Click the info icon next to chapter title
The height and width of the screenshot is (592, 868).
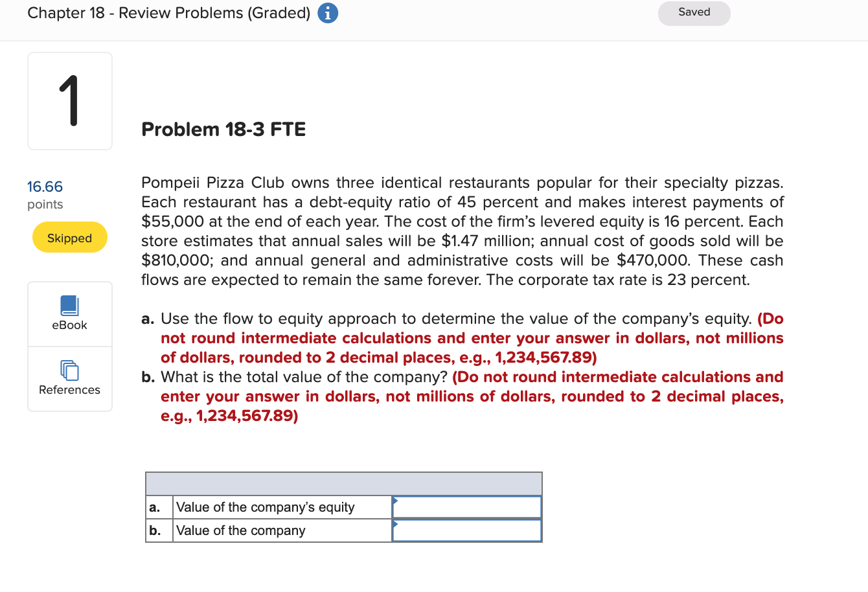click(327, 12)
